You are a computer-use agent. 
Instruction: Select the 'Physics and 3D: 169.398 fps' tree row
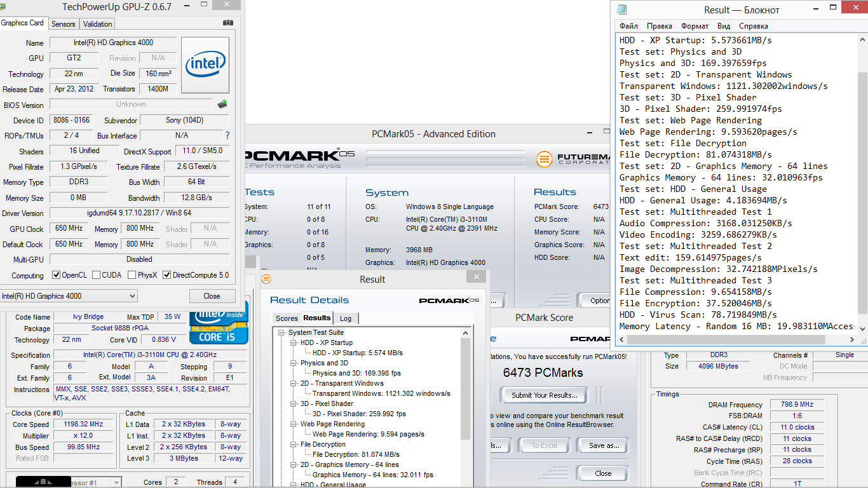356,373
